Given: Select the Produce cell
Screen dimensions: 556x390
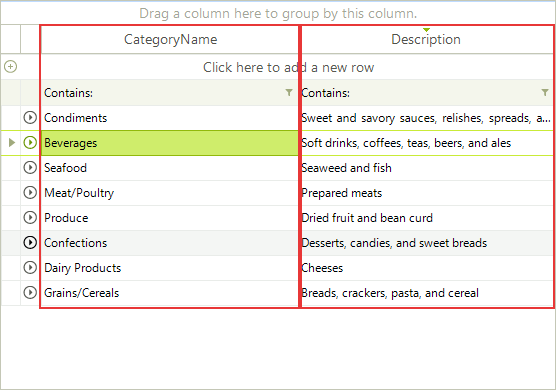Looking at the screenshot, I should click(170, 218).
